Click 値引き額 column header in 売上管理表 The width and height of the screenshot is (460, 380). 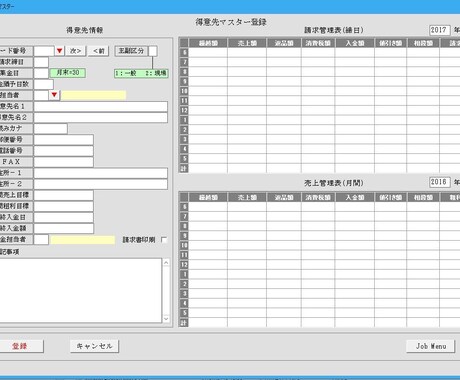point(390,197)
